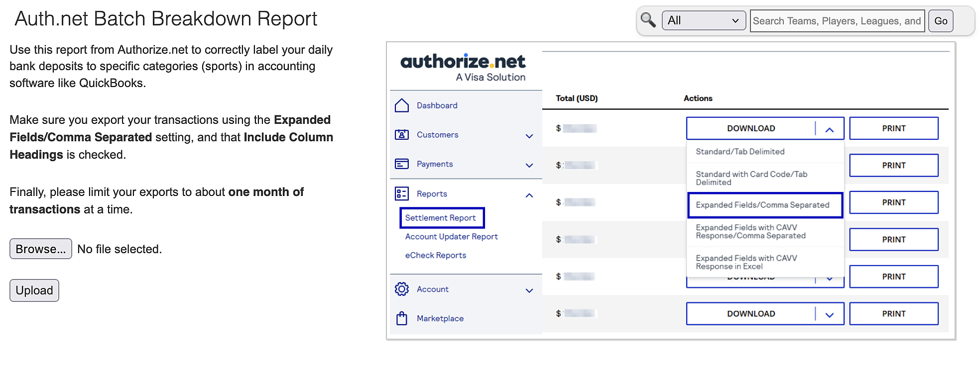Open the All search category dropdown
The height and width of the screenshot is (376, 980).
coord(704,20)
